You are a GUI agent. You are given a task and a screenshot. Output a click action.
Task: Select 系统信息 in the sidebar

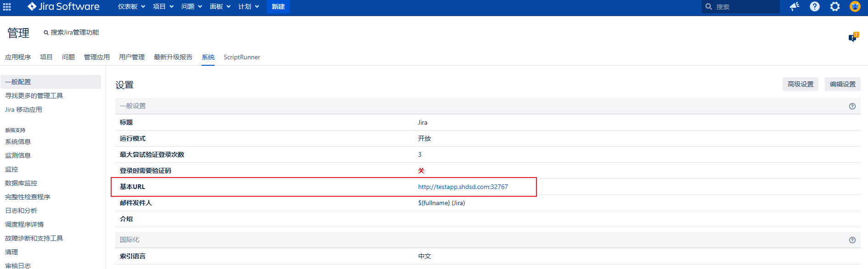(x=18, y=142)
